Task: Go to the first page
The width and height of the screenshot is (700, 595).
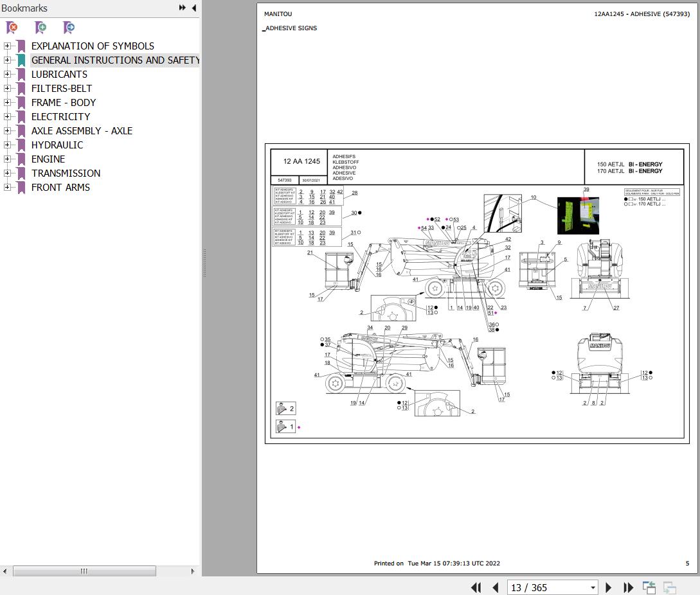Action: point(476,587)
